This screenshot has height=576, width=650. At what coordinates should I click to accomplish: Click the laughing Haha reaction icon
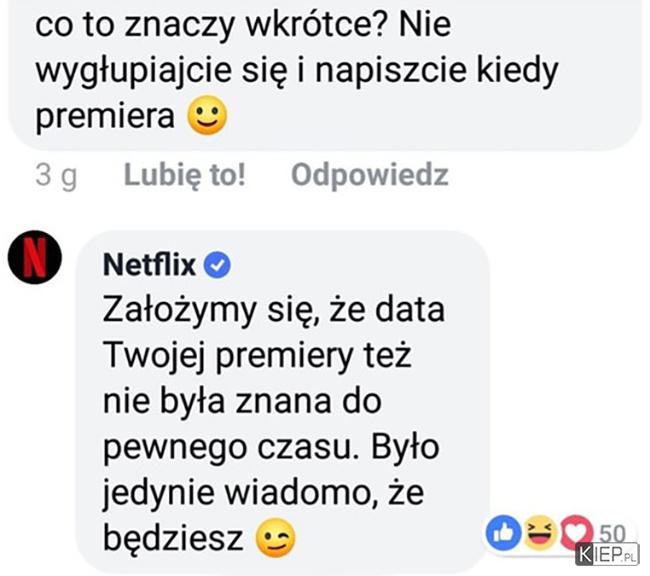pyautogui.click(x=541, y=533)
